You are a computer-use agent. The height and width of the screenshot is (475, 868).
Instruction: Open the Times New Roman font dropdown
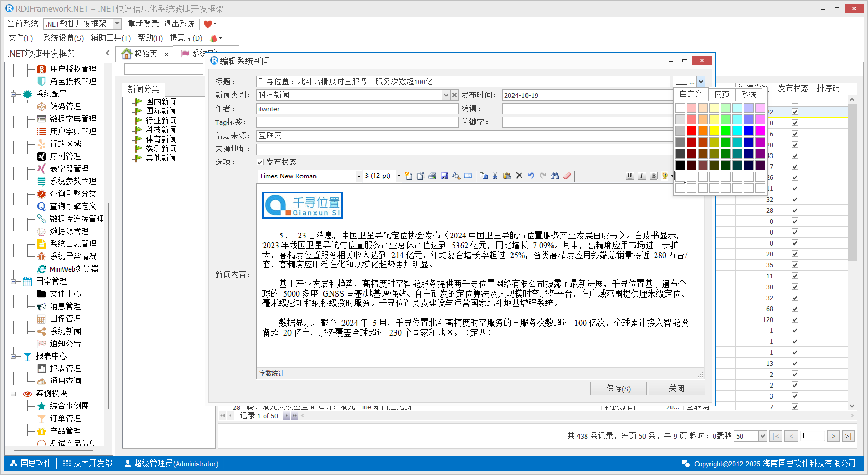pos(358,176)
